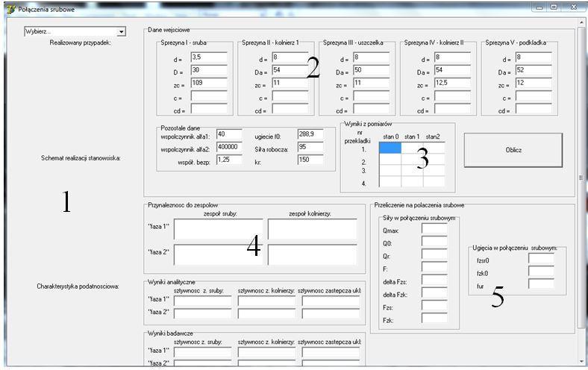Click the wspól. bezp field with 1,25

pos(229,160)
